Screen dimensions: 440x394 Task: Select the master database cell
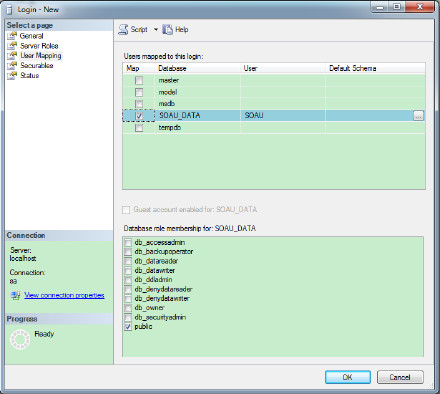coord(198,80)
